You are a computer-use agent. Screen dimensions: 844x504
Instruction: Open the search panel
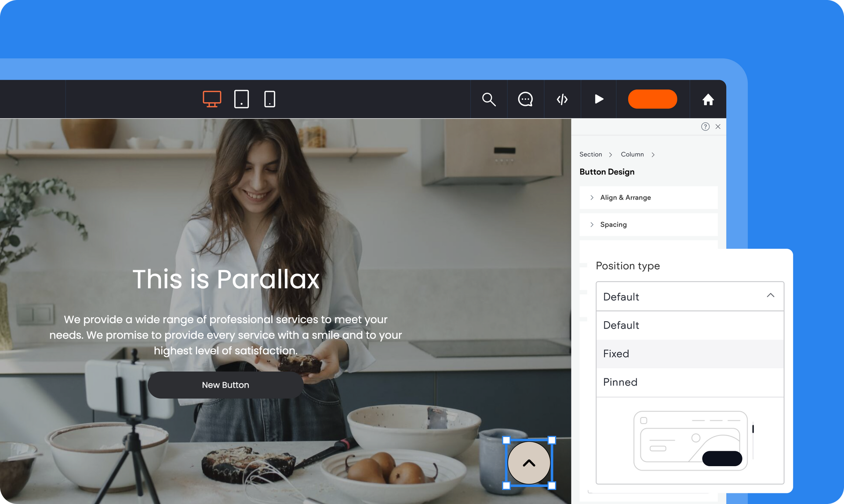click(x=489, y=99)
